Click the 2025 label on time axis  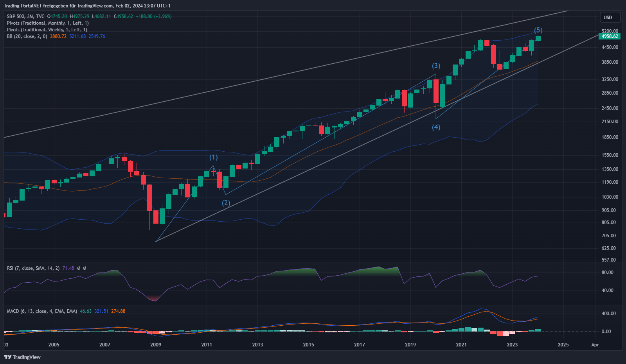pos(563,344)
